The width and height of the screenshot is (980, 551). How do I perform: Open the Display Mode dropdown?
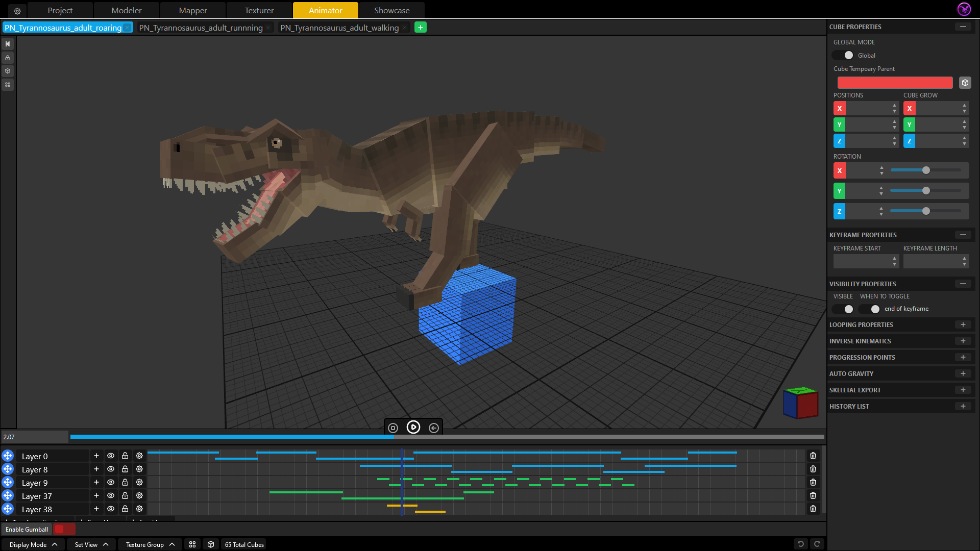pyautogui.click(x=33, y=544)
